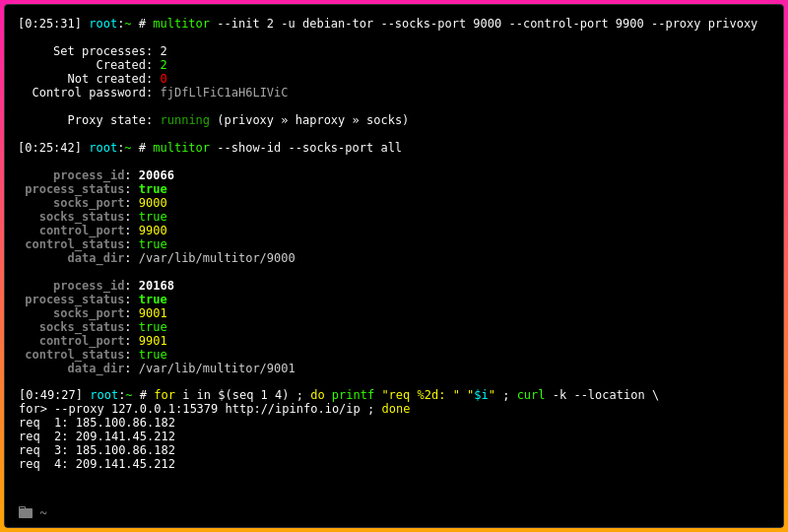The image size is (788, 532).
Task: Click data_dir path /var/lib/multitor/9001
Action: (x=217, y=368)
